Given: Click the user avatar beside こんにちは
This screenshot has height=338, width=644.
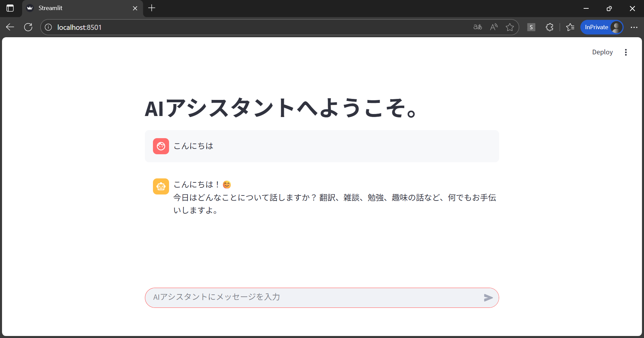Looking at the screenshot, I should (161, 146).
